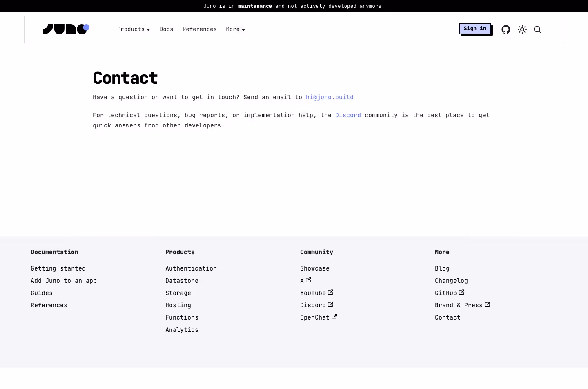588x389 pixels.
Task: Open the Discord link in the paragraph
Action: point(348,115)
